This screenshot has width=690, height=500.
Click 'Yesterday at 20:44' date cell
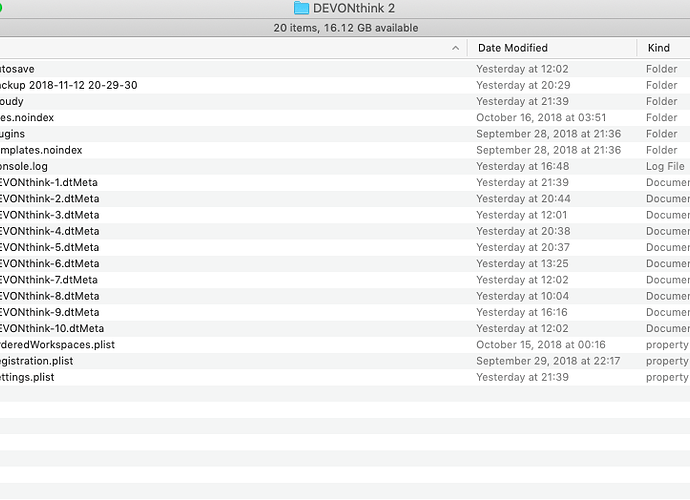(523, 199)
